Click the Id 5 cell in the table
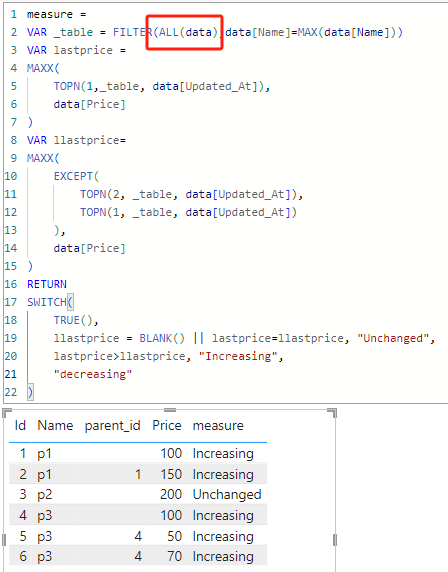This screenshot has height=572, width=448. pos(23,536)
